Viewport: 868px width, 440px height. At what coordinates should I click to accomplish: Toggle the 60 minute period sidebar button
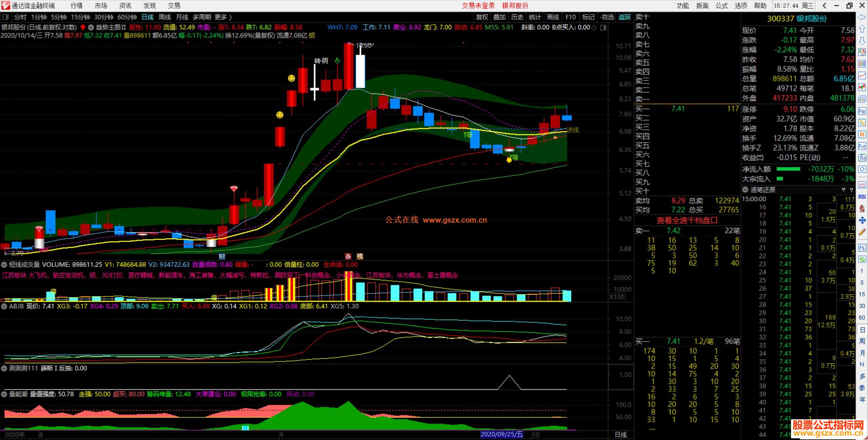tap(862, 317)
